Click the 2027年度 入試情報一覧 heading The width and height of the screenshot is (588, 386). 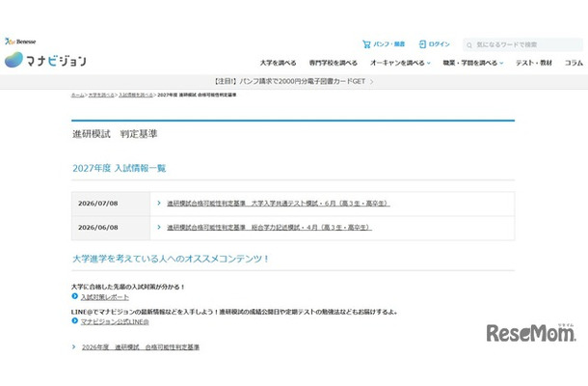[120, 168]
